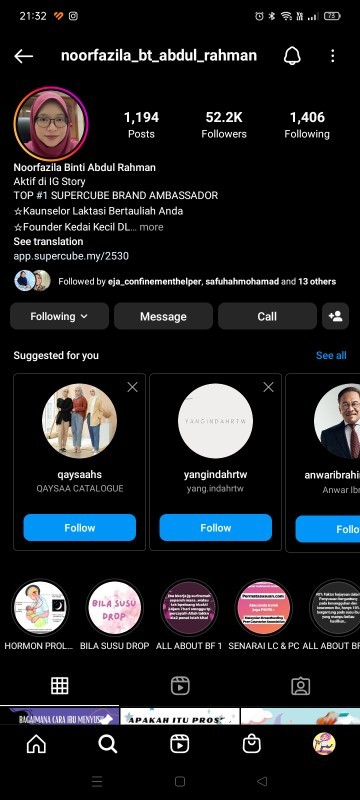
Task: Expand the Following dropdown button
Action: (59, 316)
